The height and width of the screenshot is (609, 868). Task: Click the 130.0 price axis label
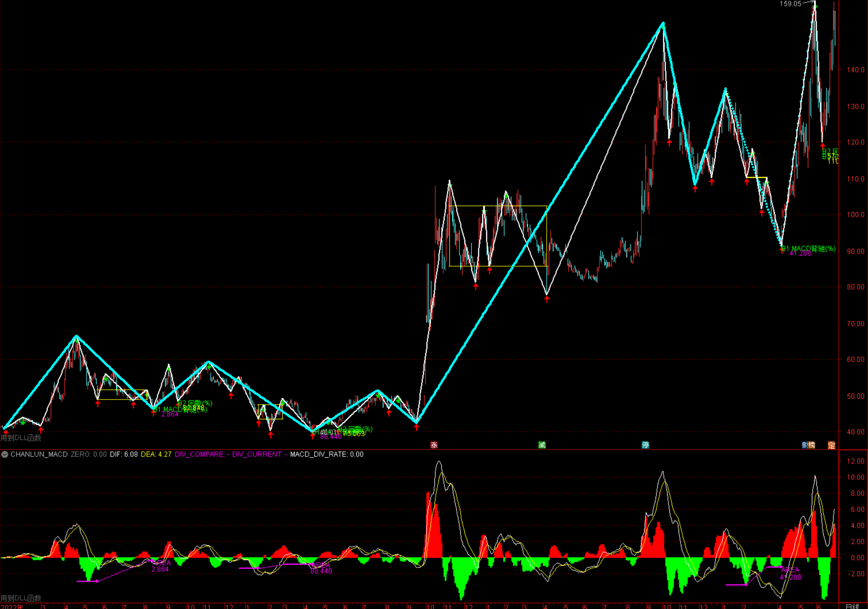tap(856, 106)
